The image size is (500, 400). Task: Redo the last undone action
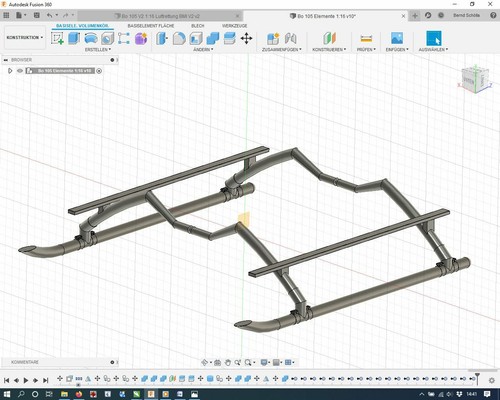(x=66, y=15)
